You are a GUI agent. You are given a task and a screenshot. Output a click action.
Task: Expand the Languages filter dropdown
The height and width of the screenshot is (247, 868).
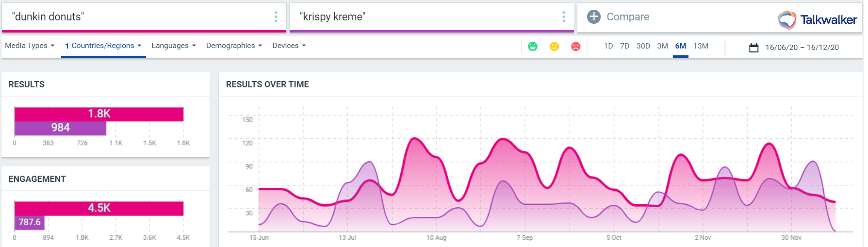173,46
